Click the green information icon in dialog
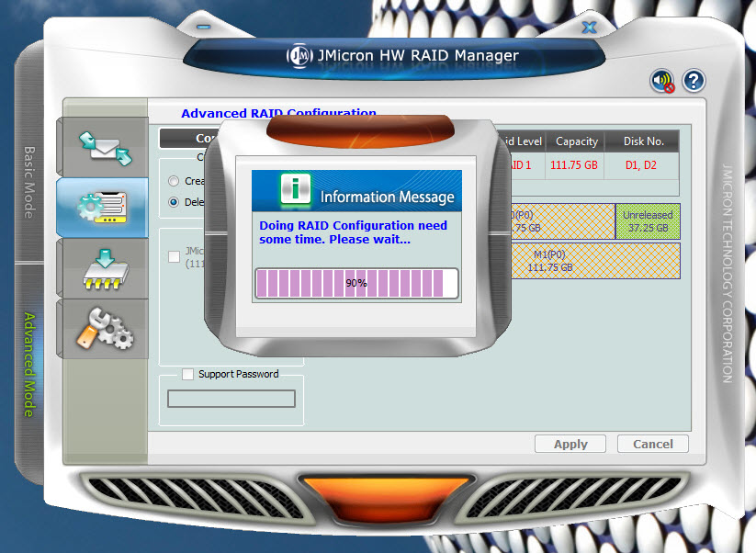 click(x=296, y=189)
